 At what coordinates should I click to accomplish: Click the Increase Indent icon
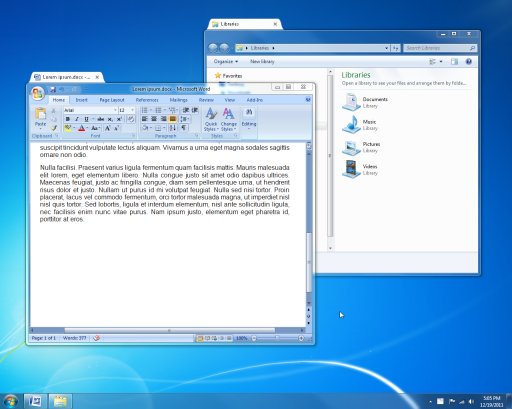pyautogui.click(x=195, y=110)
